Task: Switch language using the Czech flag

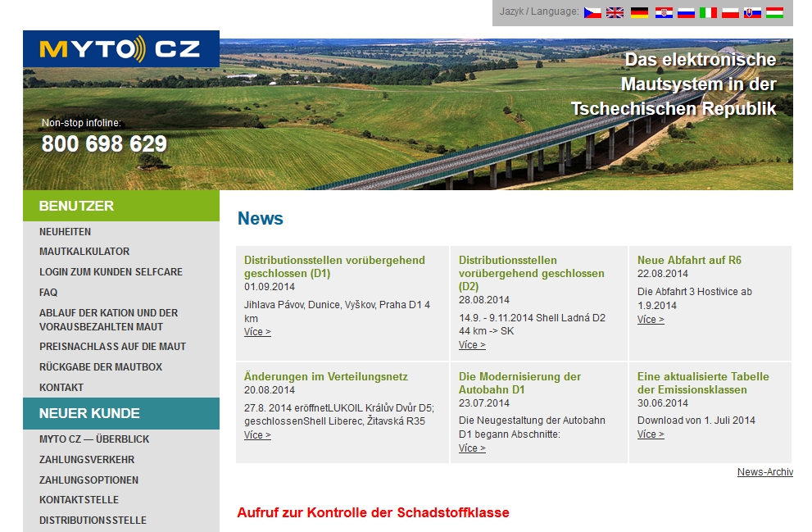Action: pyautogui.click(x=592, y=12)
